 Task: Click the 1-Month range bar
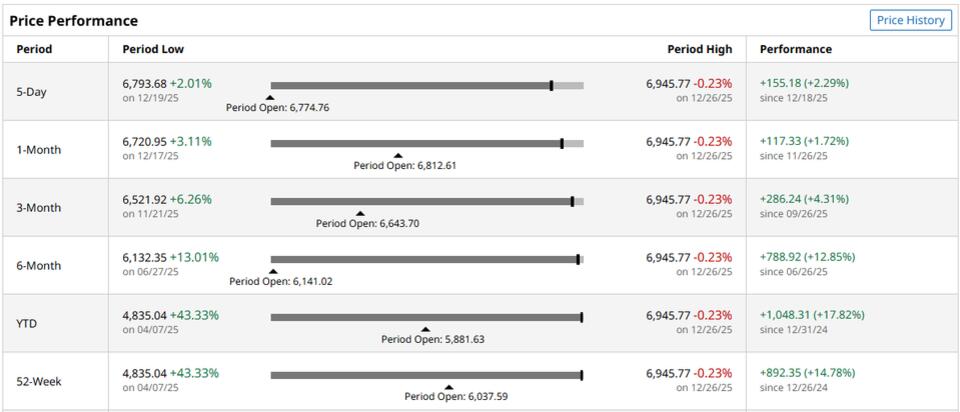[x=426, y=144]
